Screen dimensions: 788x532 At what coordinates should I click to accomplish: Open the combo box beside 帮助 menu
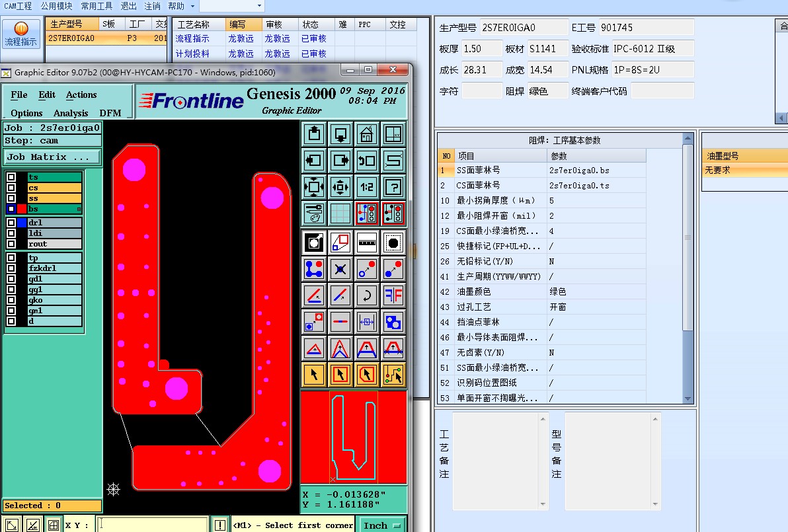(x=231, y=6)
